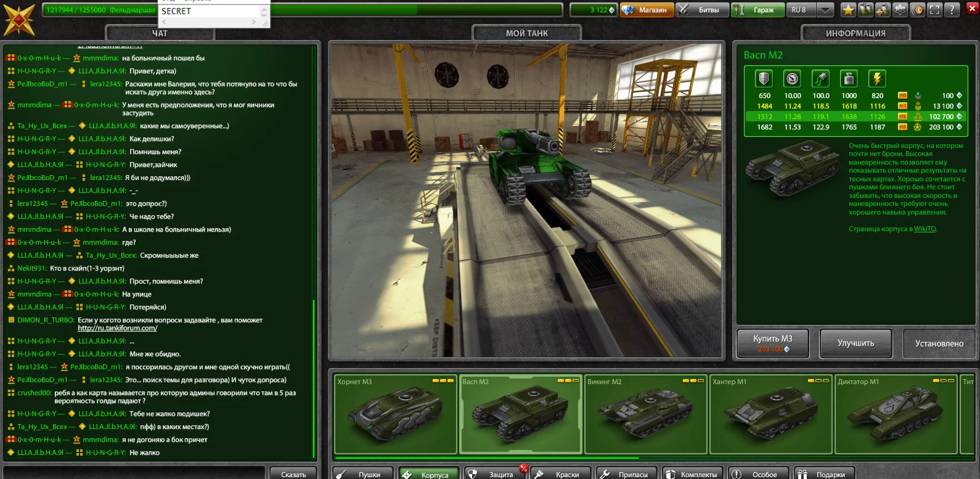Click the M0 modification badge

(x=902, y=96)
